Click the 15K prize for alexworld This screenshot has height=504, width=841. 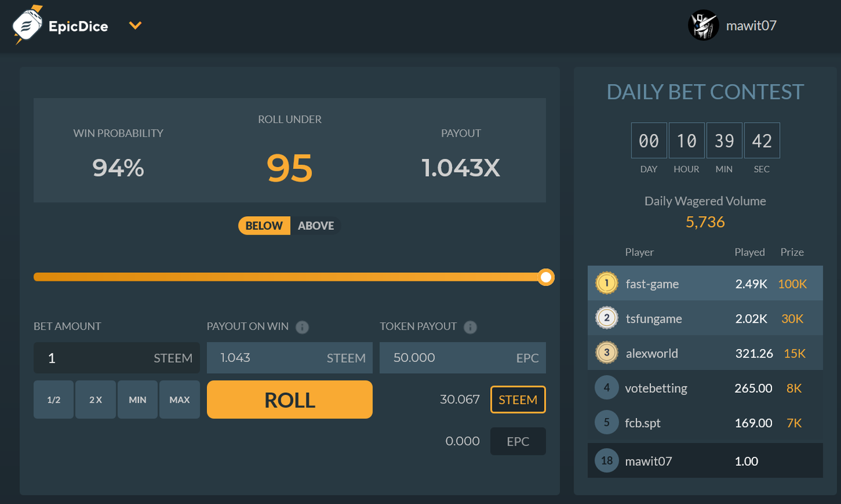[x=794, y=354]
